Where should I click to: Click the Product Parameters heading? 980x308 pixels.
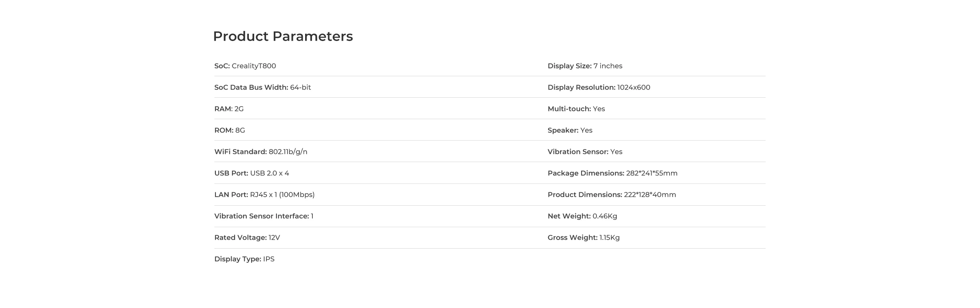pyautogui.click(x=283, y=36)
